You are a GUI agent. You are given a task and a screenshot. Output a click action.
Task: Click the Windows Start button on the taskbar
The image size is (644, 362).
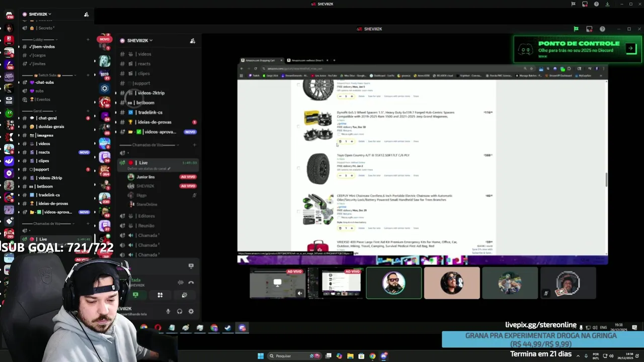[261, 356]
